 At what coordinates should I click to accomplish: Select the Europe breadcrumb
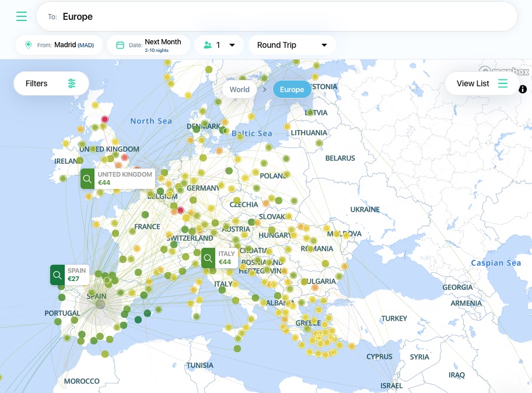pyautogui.click(x=292, y=89)
